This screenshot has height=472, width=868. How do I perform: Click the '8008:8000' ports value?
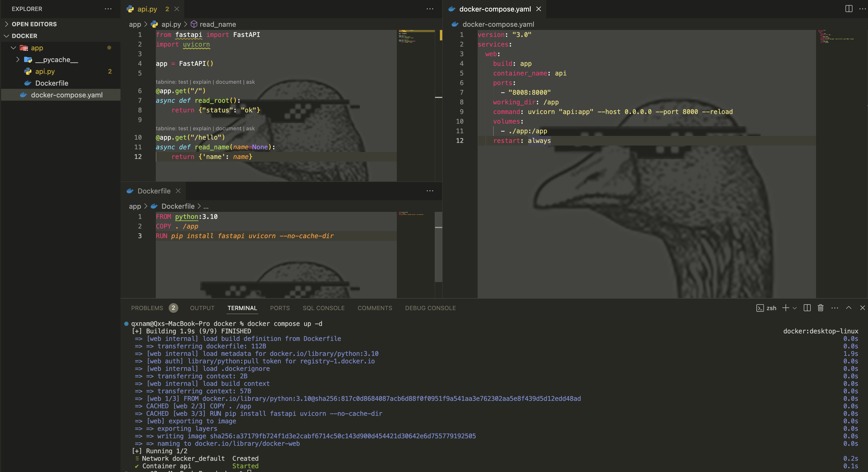529,93
